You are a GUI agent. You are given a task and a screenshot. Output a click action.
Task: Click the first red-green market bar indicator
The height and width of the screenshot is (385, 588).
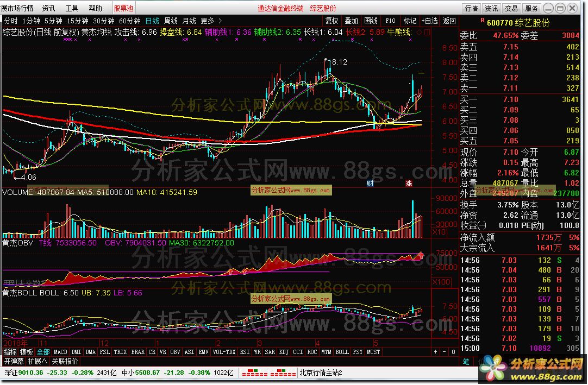pos(255,373)
